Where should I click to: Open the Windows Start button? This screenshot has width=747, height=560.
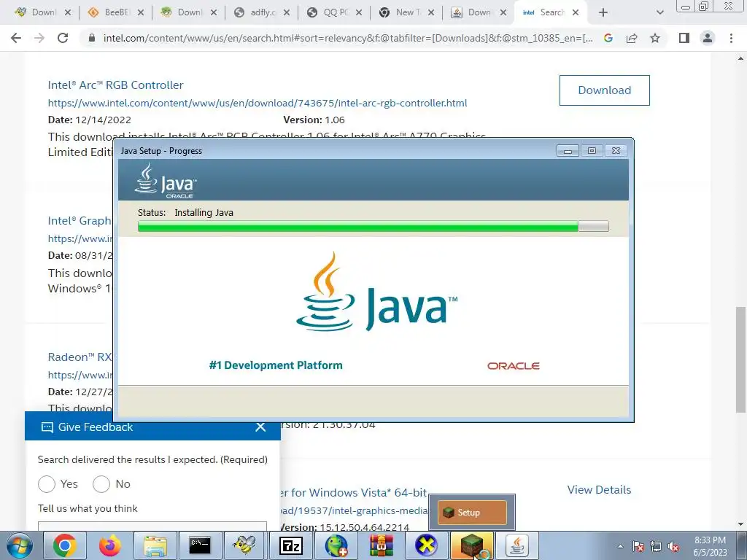click(x=19, y=545)
